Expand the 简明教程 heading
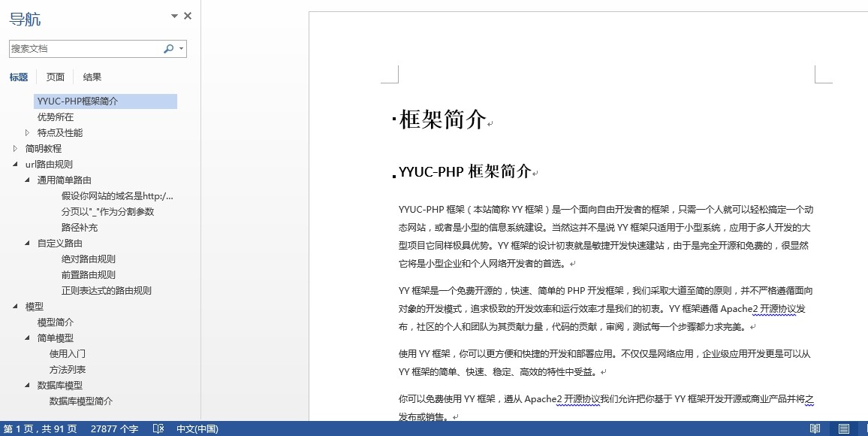 [x=16, y=149]
